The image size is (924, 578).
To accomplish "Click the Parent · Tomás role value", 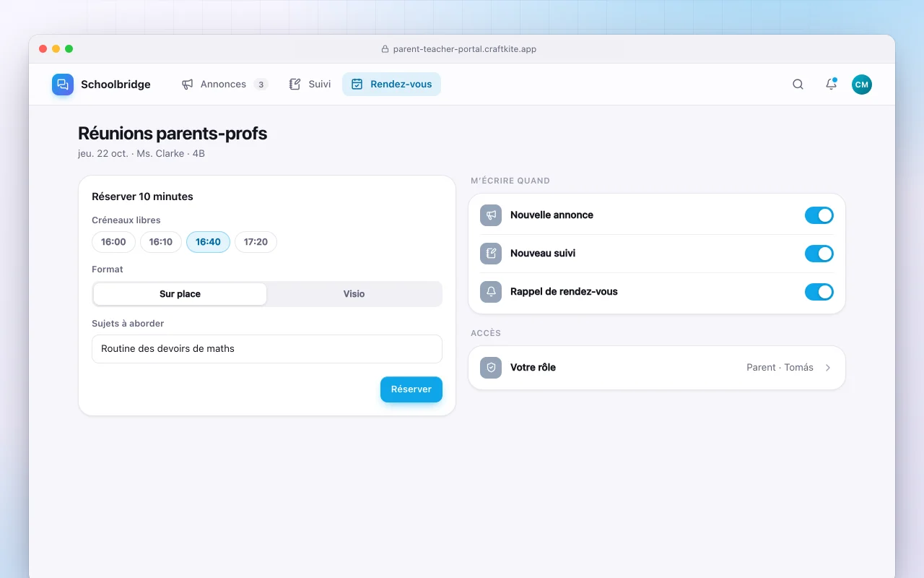I will [780, 368].
